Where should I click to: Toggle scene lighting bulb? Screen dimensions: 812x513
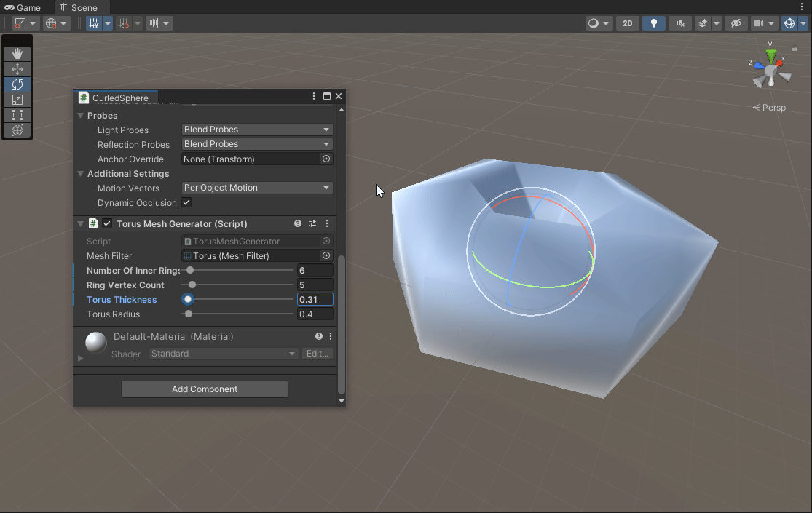(654, 23)
